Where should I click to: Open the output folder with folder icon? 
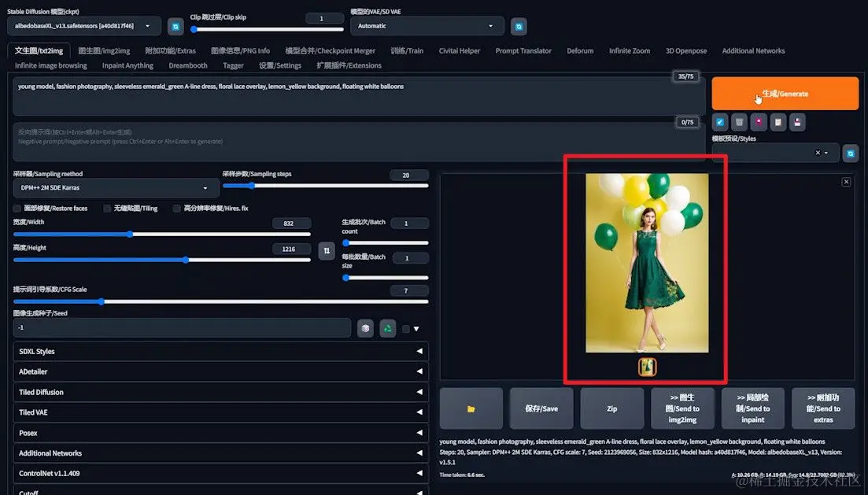point(471,408)
